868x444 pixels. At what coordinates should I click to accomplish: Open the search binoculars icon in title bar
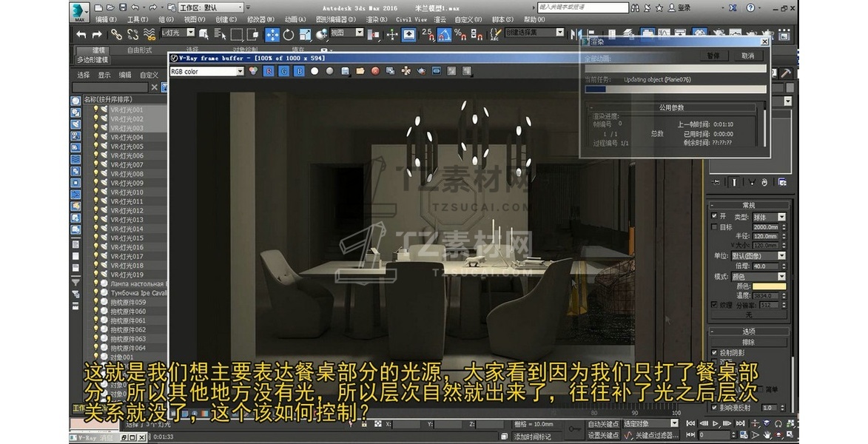click(636, 7)
